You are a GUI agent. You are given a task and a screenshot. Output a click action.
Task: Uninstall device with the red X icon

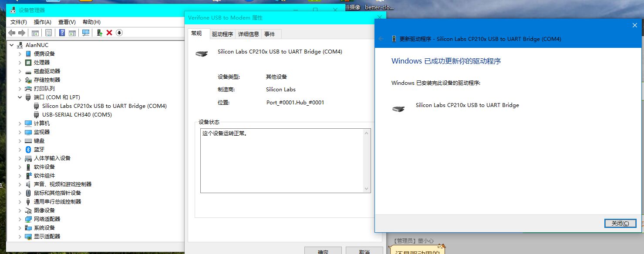pos(109,33)
